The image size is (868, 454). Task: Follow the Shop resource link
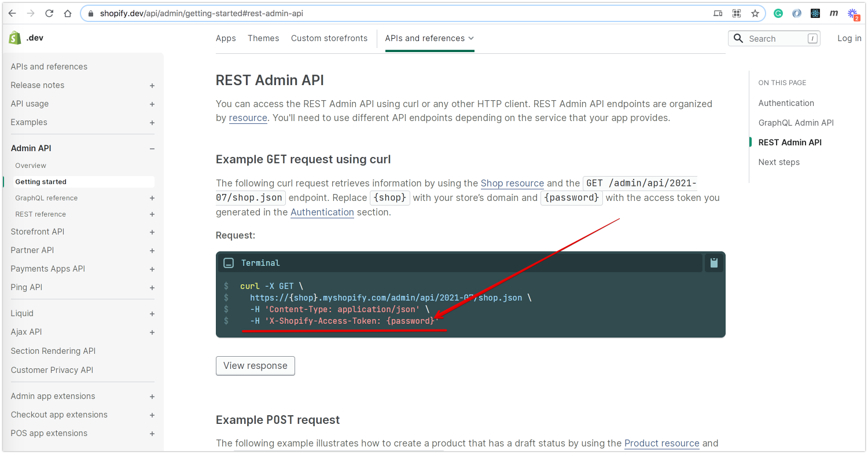pos(512,183)
